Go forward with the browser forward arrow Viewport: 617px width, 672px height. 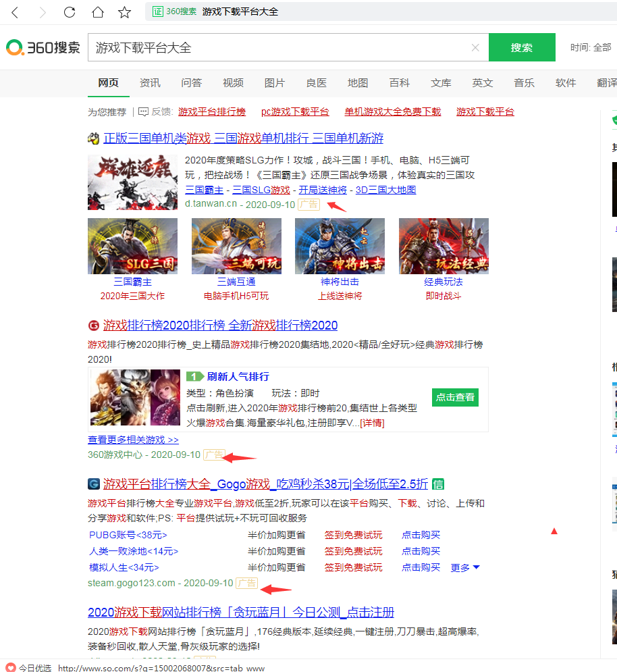[x=42, y=12]
